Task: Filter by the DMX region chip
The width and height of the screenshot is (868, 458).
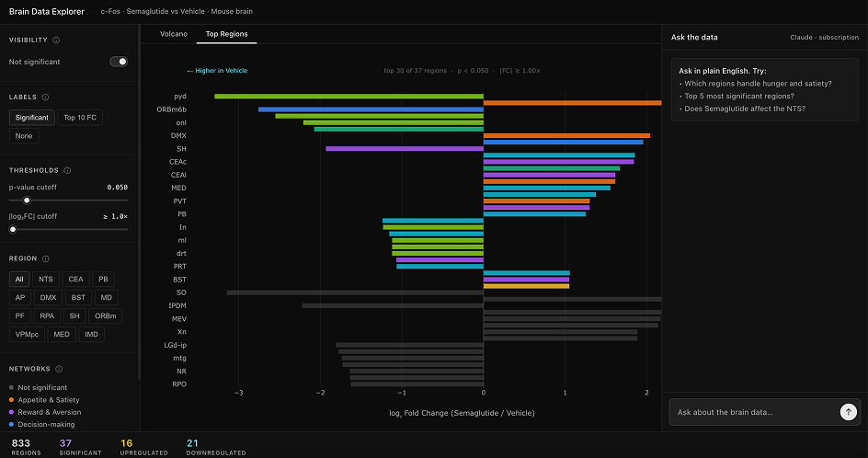Action: [48, 297]
